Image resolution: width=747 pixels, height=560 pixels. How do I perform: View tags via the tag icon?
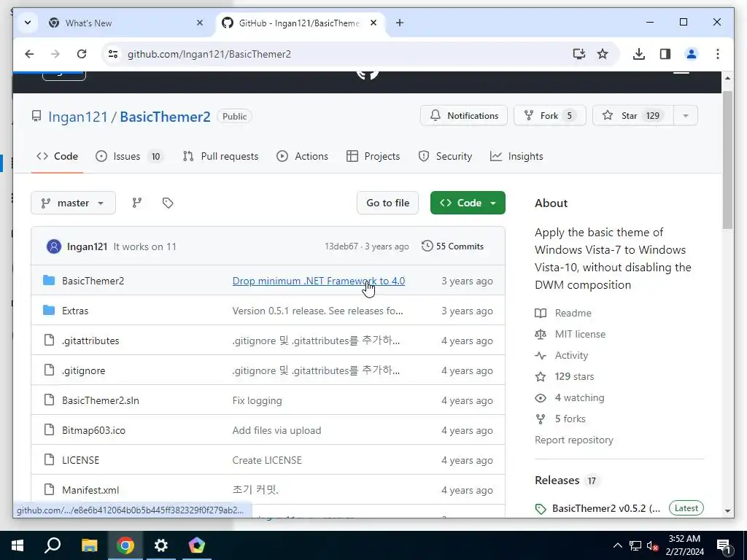click(x=168, y=203)
